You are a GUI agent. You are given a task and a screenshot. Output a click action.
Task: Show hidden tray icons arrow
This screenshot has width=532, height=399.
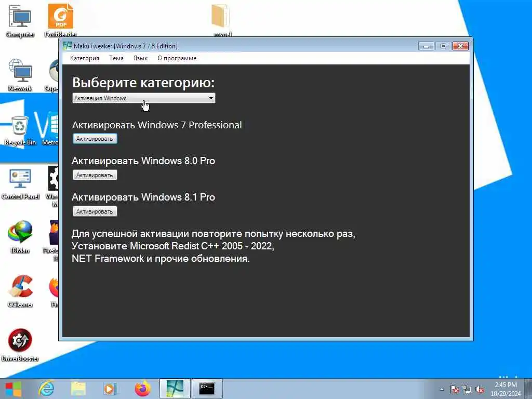(x=442, y=390)
